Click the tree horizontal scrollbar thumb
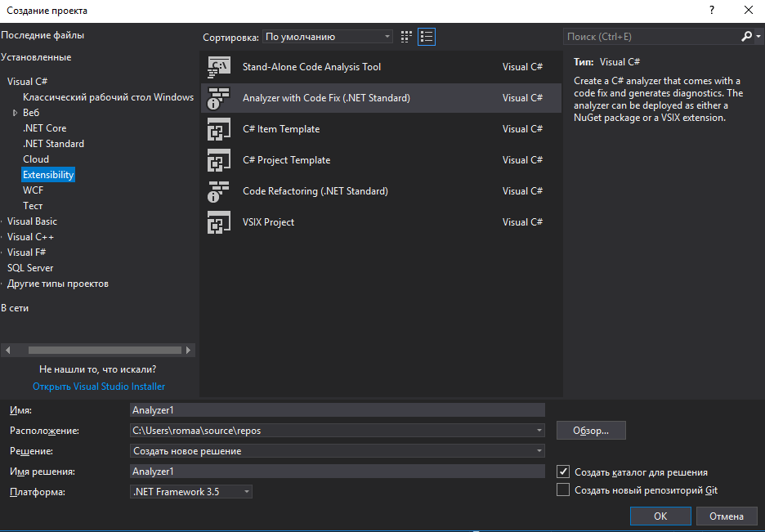This screenshot has width=765, height=532. 105,350
